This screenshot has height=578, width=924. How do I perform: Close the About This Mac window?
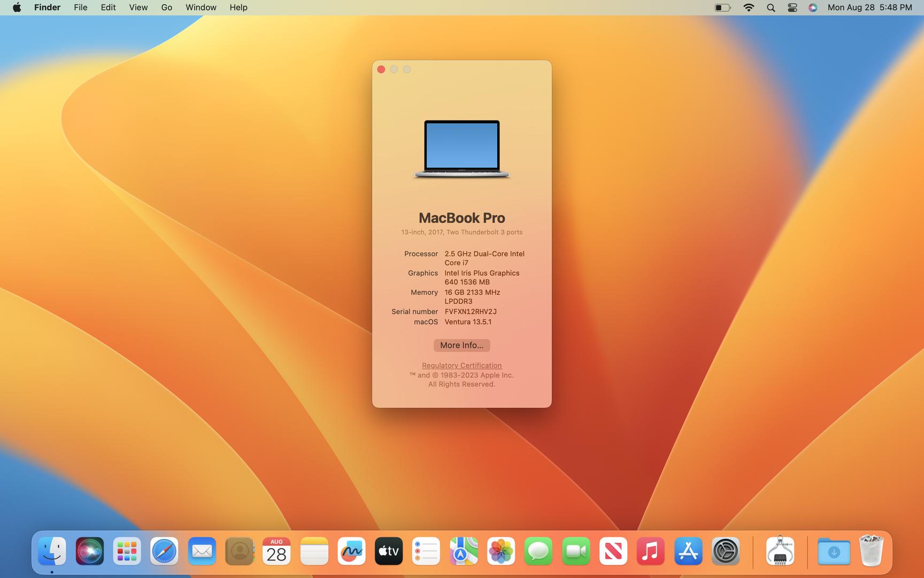[381, 70]
